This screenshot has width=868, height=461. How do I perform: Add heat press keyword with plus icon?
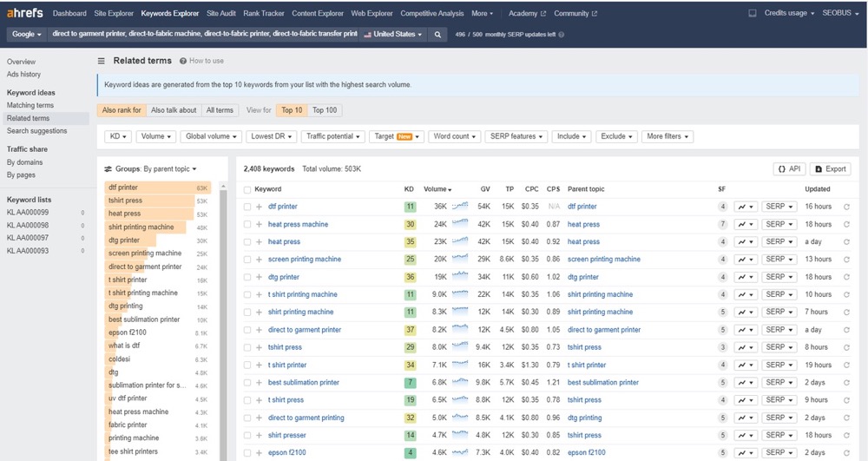259,242
